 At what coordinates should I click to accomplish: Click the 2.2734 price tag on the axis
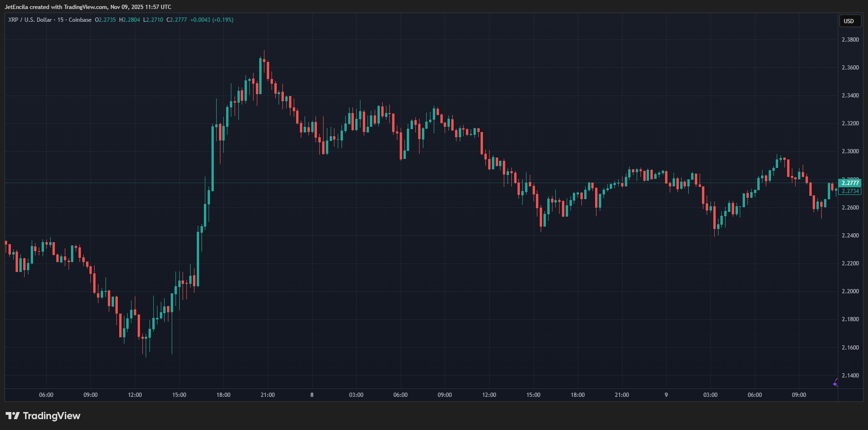[850, 191]
